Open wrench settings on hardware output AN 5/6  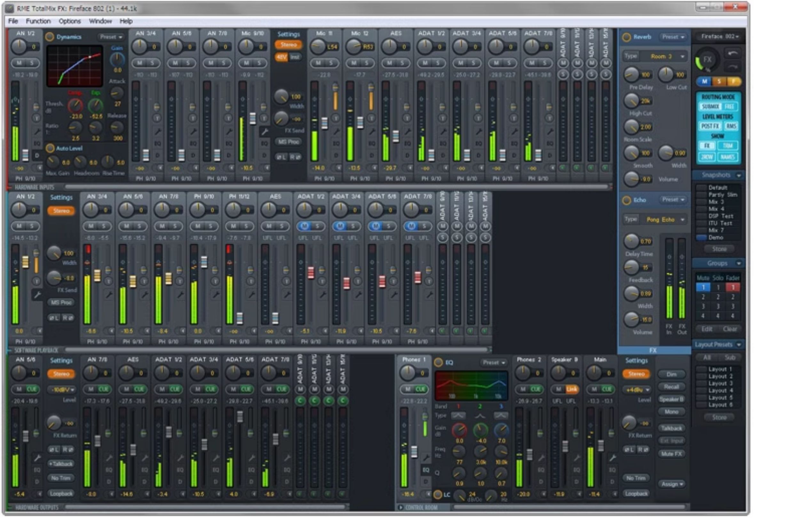click(x=37, y=458)
